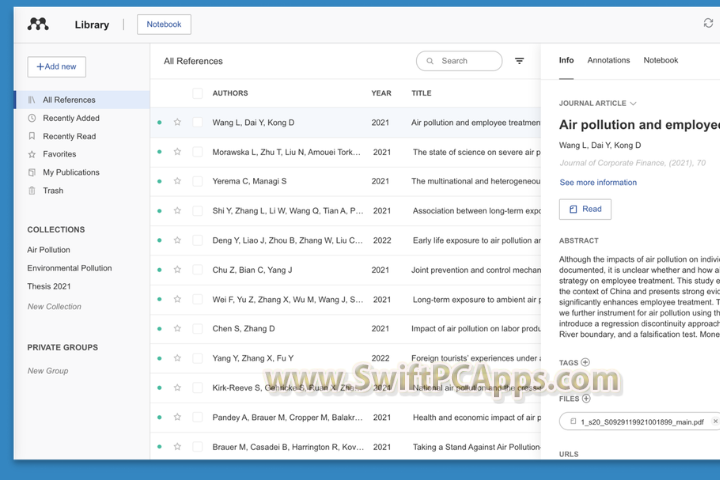Open the Trash folder
This screenshot has width=720, height=480.
[x=53, y=191]
